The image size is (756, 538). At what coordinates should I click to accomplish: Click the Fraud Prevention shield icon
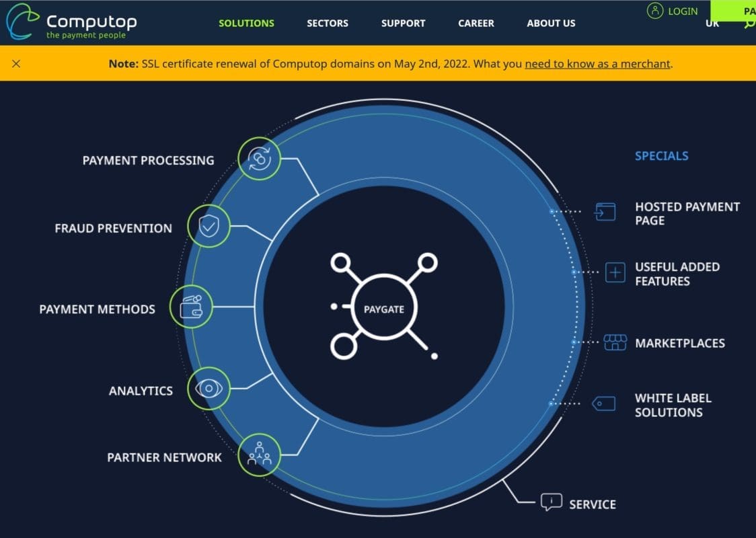(x=209, y=227)
